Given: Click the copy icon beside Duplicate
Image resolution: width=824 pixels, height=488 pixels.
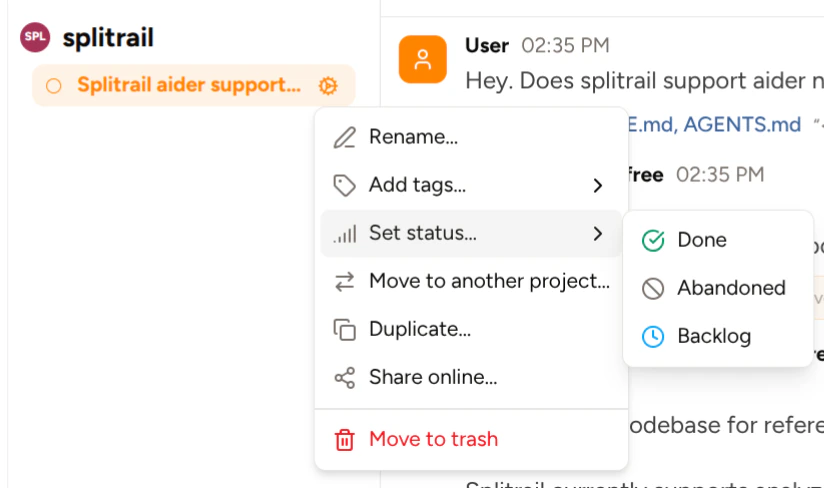Looking at the screenshot, I should tap(345, 330).
